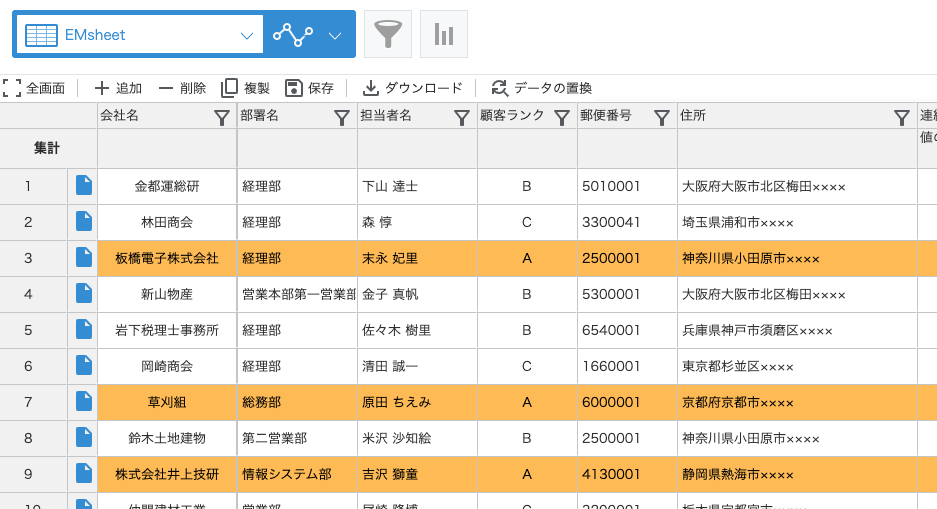
Task: Open filter dropdown for 部署名 column
Action: point(342,118)
